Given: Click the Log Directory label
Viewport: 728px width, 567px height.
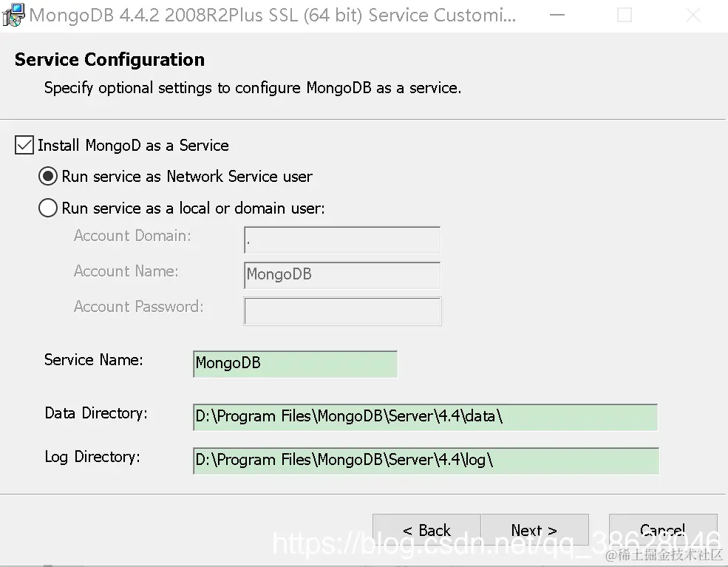Looking at the screenshot, I should pyautogui.click(x=92, y=458).
